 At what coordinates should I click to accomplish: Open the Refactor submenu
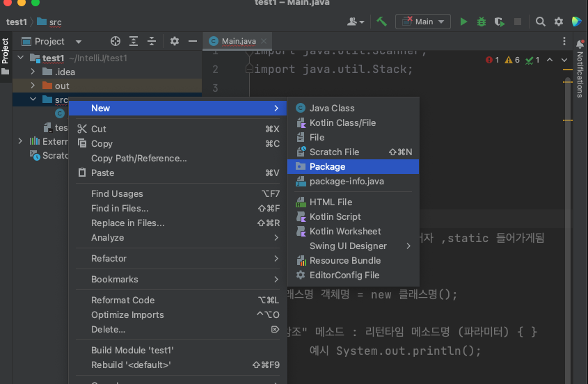pyautogui.click(x=177, y=258)
